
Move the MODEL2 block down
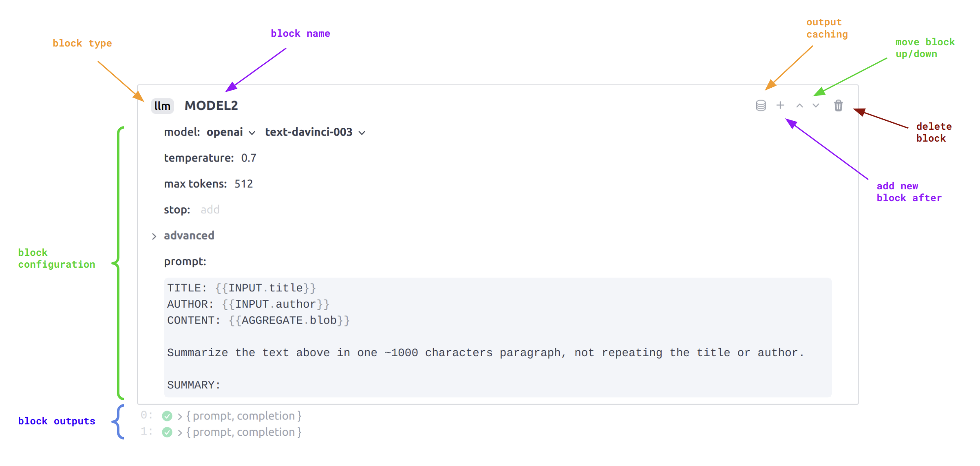pos(815,105)
